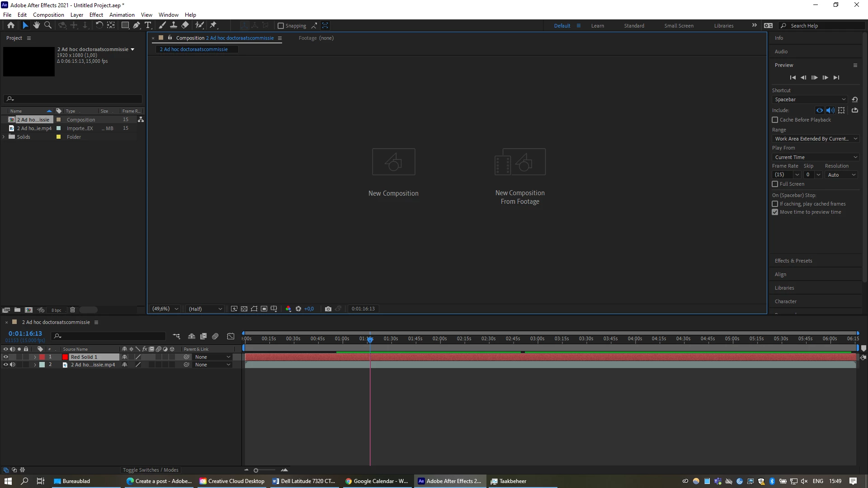Click the play/stop preview button
868x488 pixels.
pyautogui.click(x=814, y=78)
